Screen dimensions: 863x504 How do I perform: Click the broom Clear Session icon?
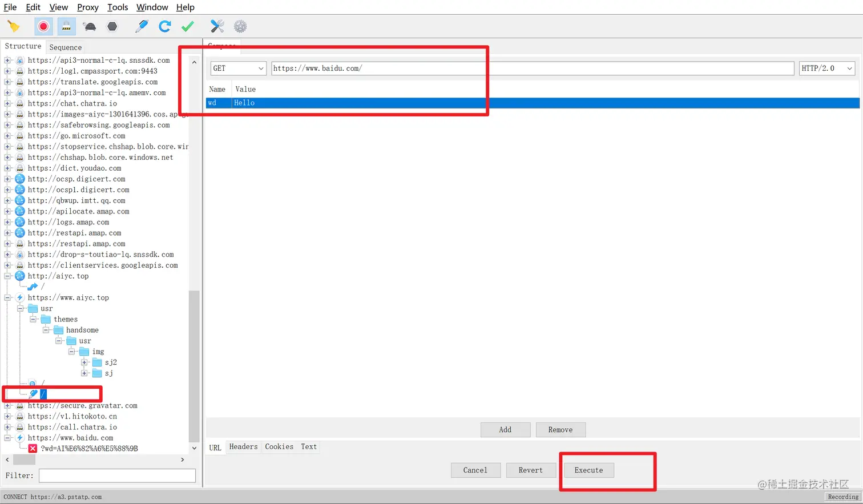(14, 26)
